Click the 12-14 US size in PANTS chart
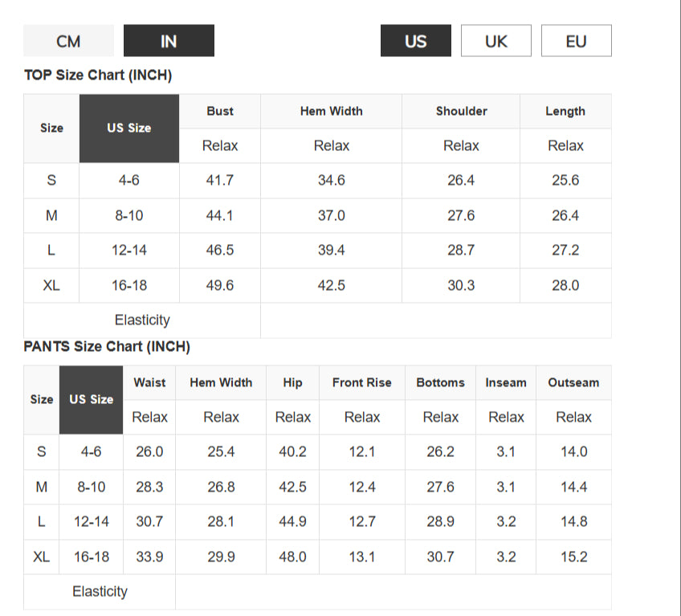681x616 pixels. 92,522
